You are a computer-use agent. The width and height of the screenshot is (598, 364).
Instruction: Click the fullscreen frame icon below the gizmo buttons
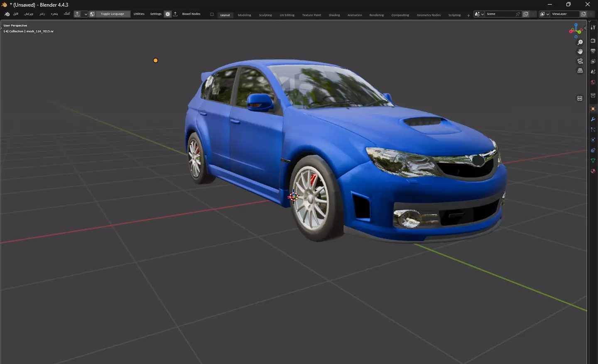point(580,98)
